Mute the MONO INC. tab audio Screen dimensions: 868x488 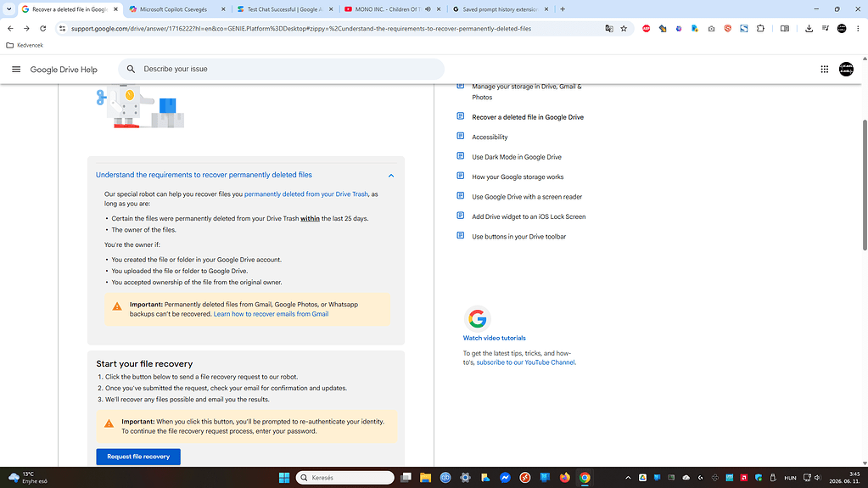click(428, 8)
